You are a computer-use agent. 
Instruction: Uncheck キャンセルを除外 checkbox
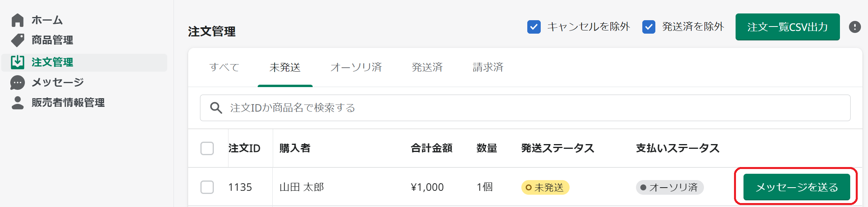(x=534, y=27)
